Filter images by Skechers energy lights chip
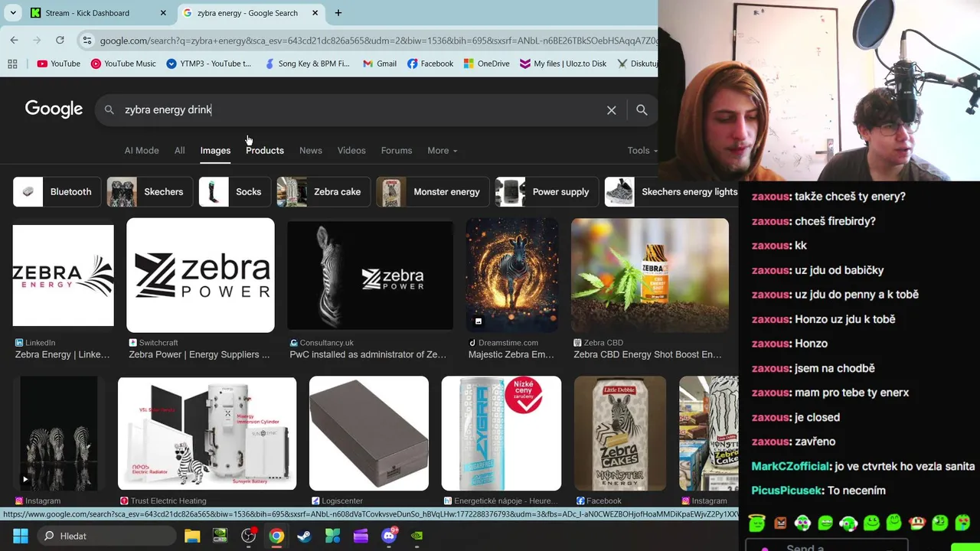This screenshot has width=980, height=551. pos(671,192)
